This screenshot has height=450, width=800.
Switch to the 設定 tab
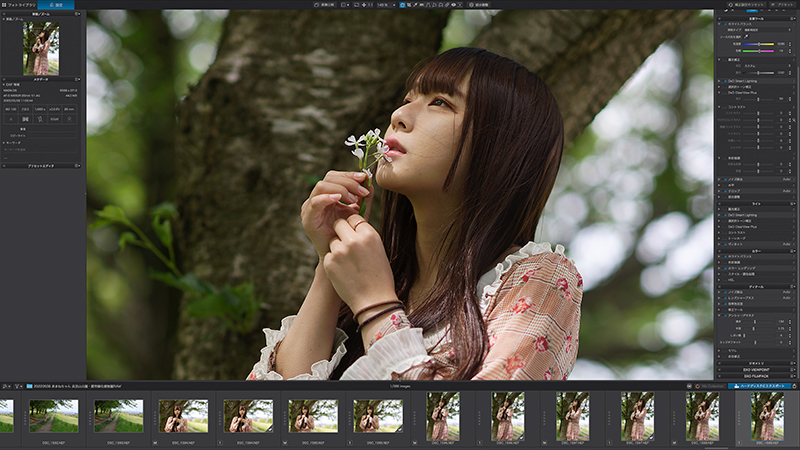(56, 5)
